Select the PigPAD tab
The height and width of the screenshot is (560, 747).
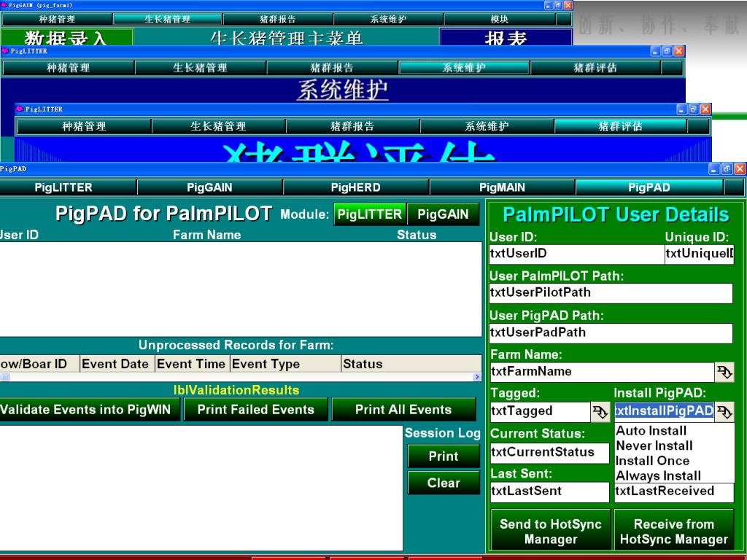[x=649, y=187]
